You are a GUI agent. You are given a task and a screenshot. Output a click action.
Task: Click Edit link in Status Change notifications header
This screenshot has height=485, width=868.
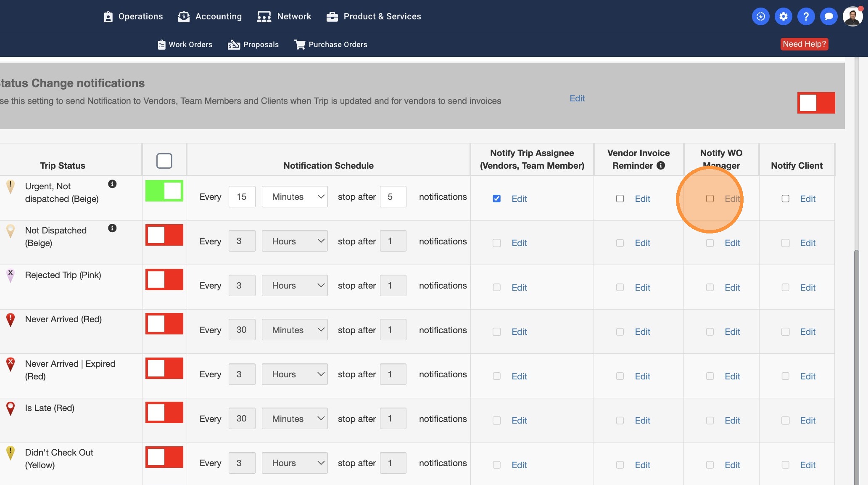coord(577,98)
